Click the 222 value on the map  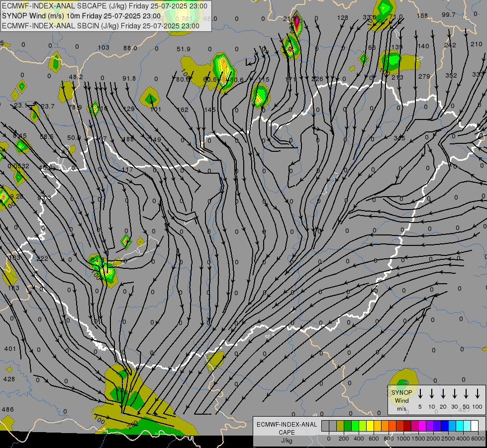[42, 259]
